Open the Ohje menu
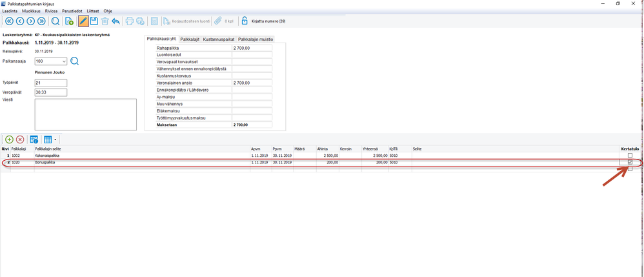This screenshot has width=644, height=277. (108, 11)
